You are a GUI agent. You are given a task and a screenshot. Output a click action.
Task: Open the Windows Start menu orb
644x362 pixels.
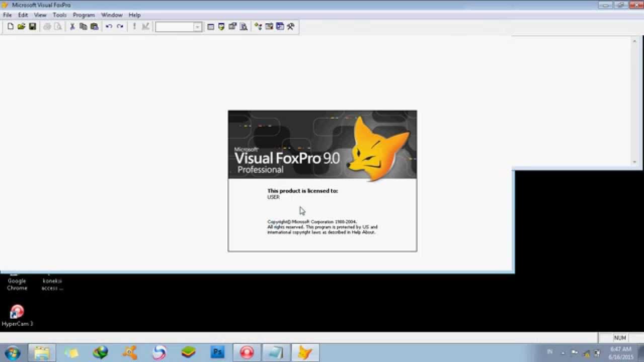click(x=12, y=352)
